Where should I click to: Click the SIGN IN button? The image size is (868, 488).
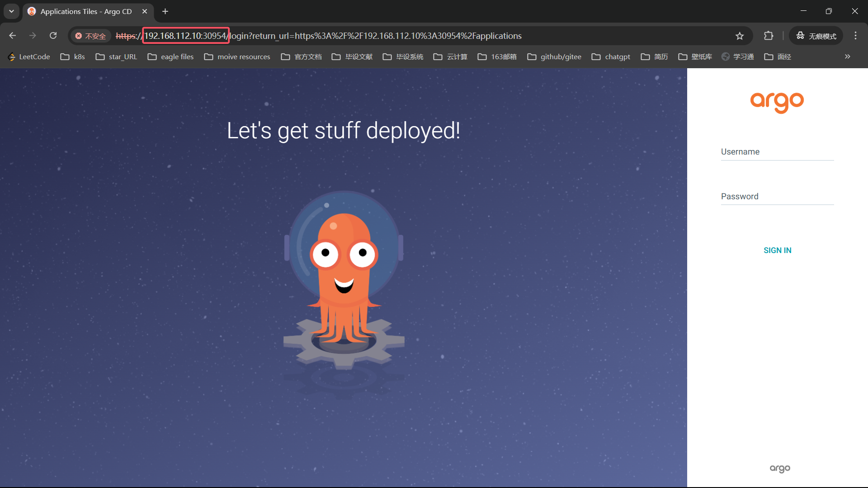pos(777,250)
